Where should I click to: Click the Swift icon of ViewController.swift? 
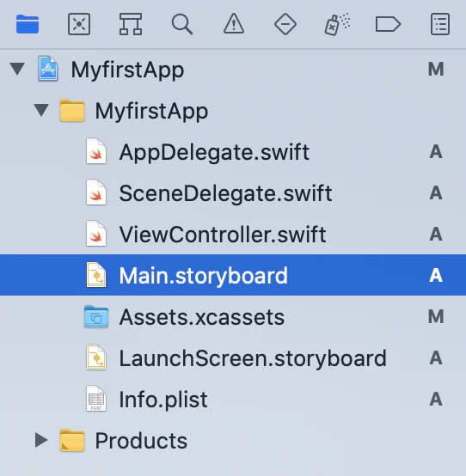pos(96,234)
